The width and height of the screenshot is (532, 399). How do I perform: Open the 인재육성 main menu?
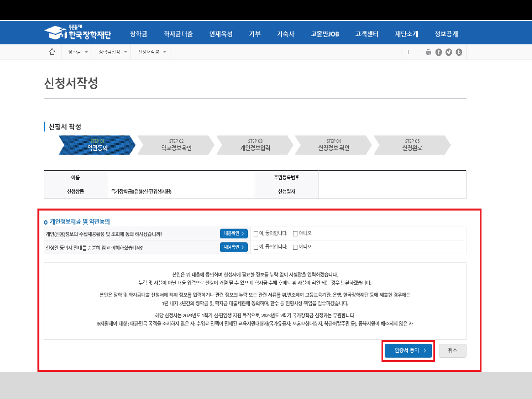221,34
